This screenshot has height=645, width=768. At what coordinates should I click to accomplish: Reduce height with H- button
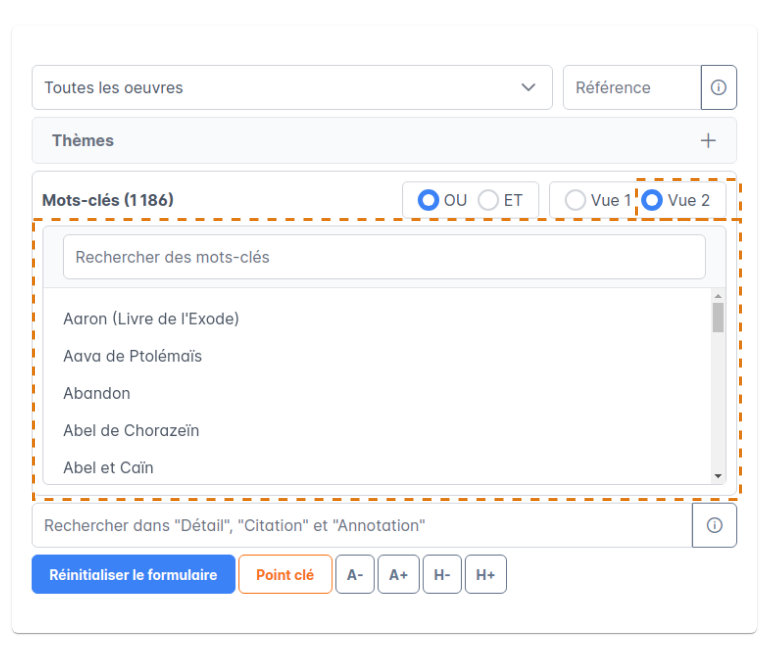tap(442, 575)
